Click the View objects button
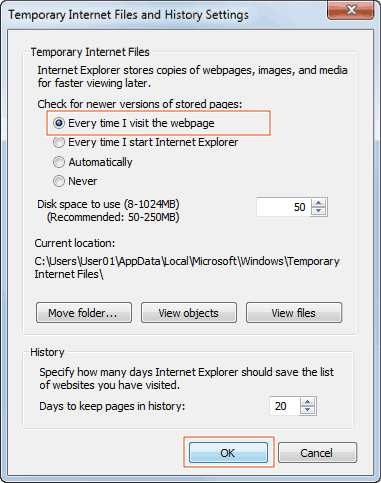Screen dimensions: 381x483 coord(189,313)
